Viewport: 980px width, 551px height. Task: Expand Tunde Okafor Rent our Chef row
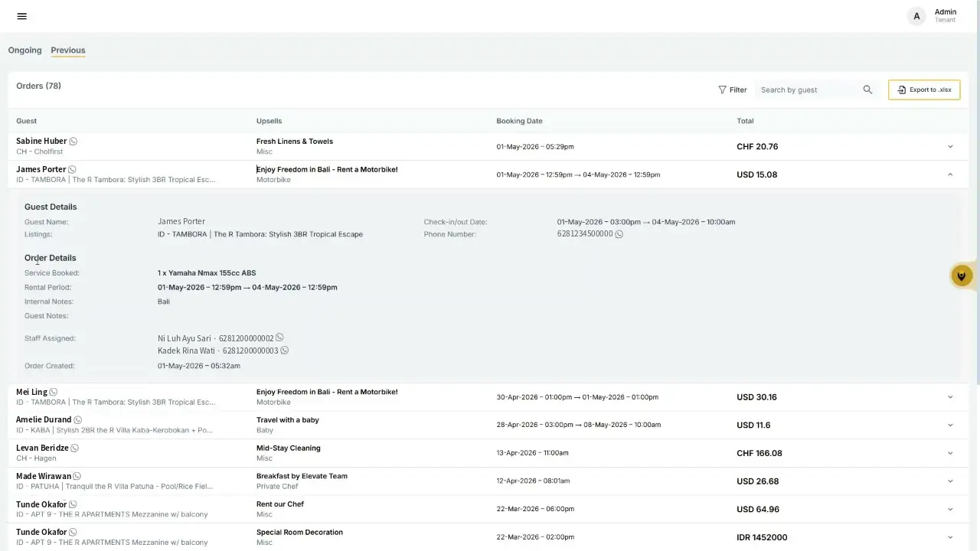pyautogui.click(x=950, y=509)
